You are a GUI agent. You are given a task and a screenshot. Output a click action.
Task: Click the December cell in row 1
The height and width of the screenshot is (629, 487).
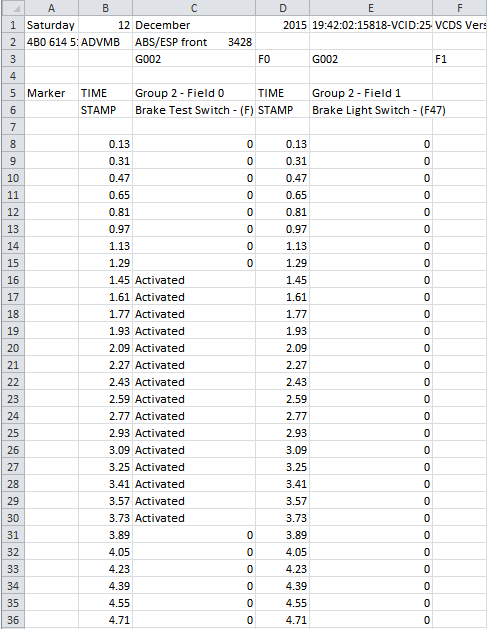click(194, 25)
